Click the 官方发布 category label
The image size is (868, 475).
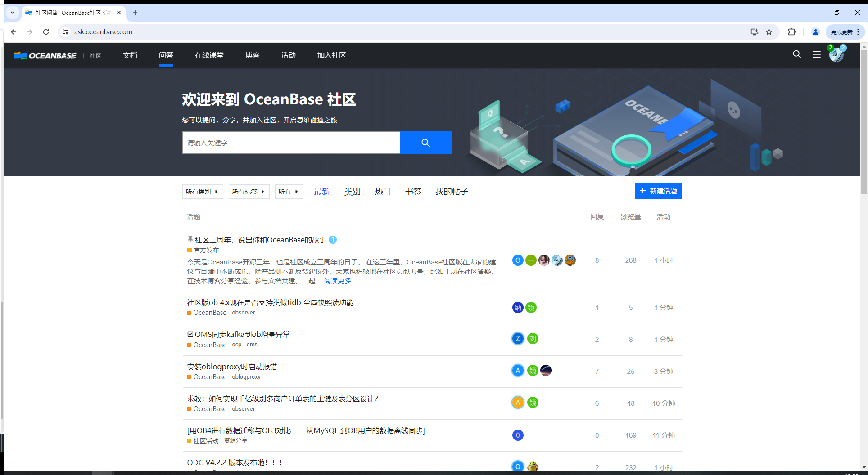click(x=206, y=250)
